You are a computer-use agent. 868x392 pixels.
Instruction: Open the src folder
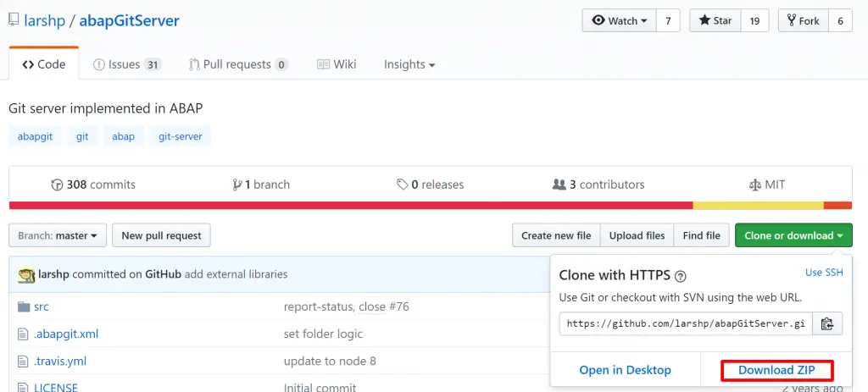coord(41,306)
